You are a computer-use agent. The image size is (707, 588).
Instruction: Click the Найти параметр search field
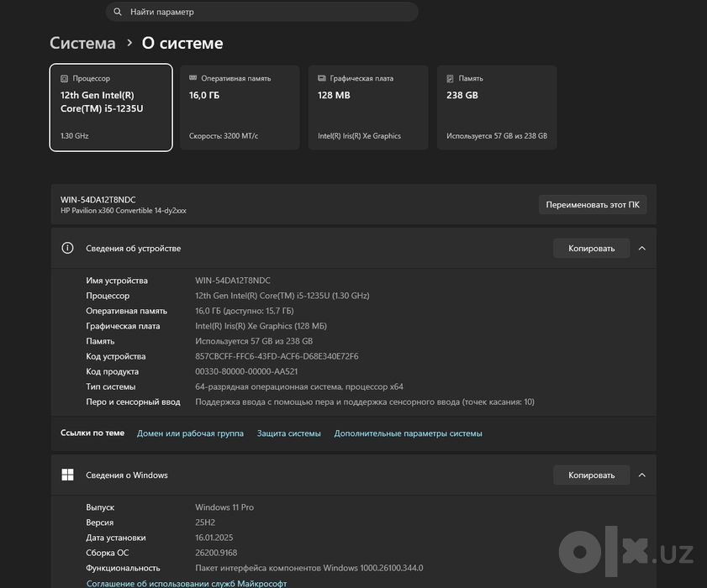point(261,12)
